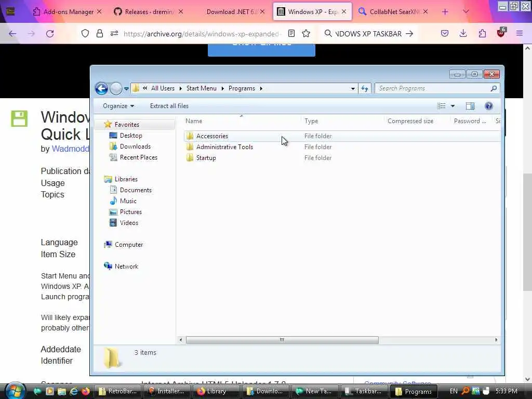Click the Firefox back button
Viewport: 532px width, 399px height.
tap(12, 34)
